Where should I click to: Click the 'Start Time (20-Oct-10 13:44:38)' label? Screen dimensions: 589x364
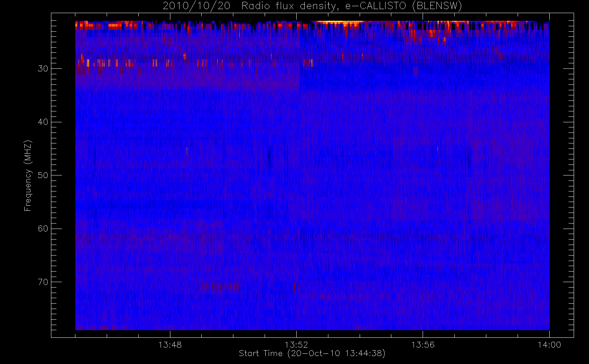(x=312, y=353)
